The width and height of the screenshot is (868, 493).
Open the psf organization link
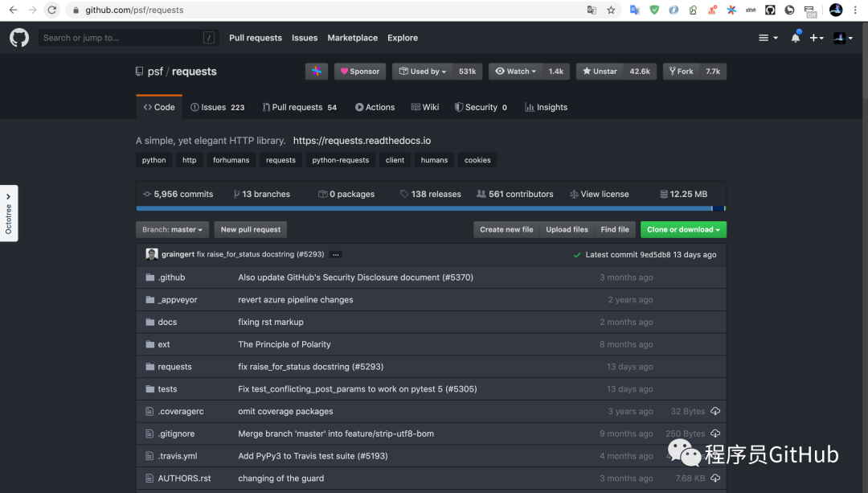[155, 72]
